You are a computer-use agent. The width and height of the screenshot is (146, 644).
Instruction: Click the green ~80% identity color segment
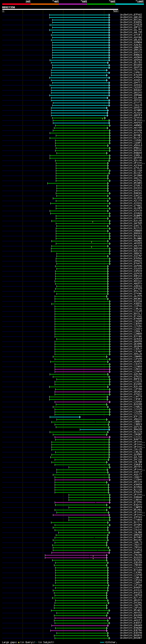coord(101,4)
